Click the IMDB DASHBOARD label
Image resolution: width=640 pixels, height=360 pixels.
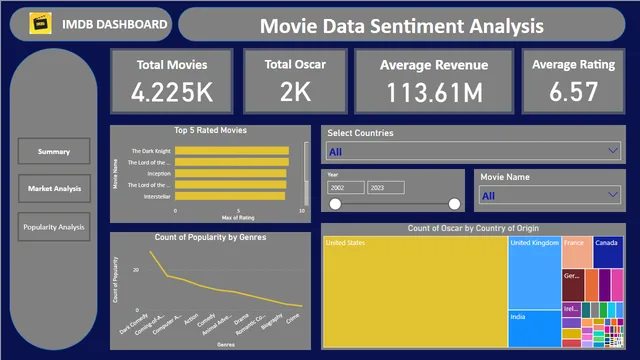pyautogui.click(x=115, y=24)
